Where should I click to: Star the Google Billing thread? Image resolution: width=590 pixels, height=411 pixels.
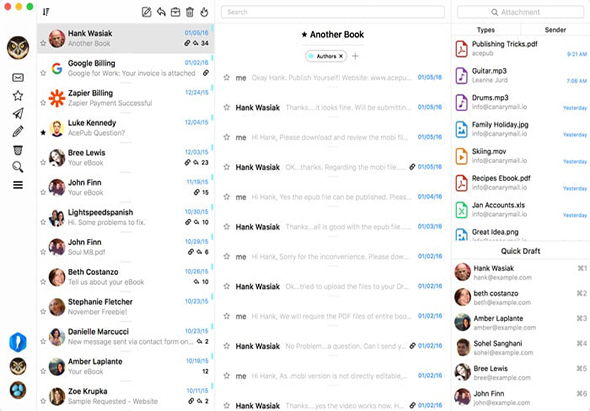[x=43, y=73]
